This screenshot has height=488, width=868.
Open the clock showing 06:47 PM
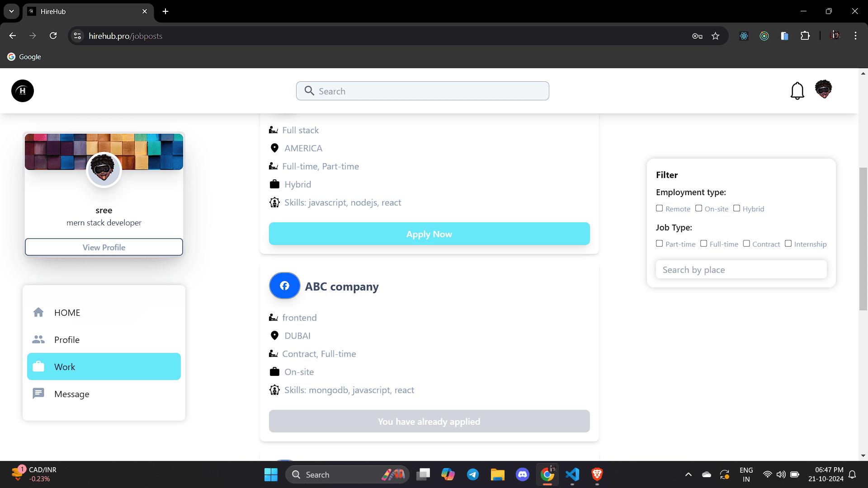(826, 474)
